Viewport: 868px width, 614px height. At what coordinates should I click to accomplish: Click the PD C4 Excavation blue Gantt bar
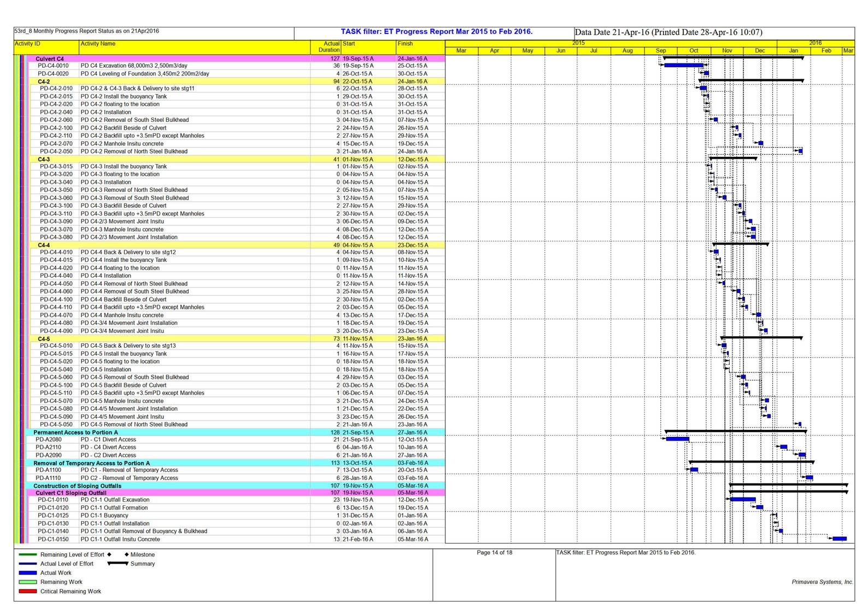[683, 66]
